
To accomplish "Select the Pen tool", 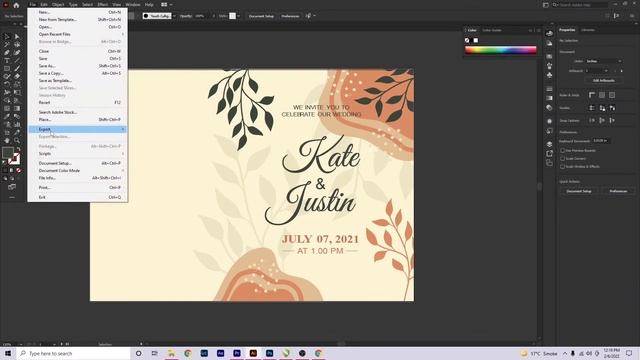I will click(7, 53).
